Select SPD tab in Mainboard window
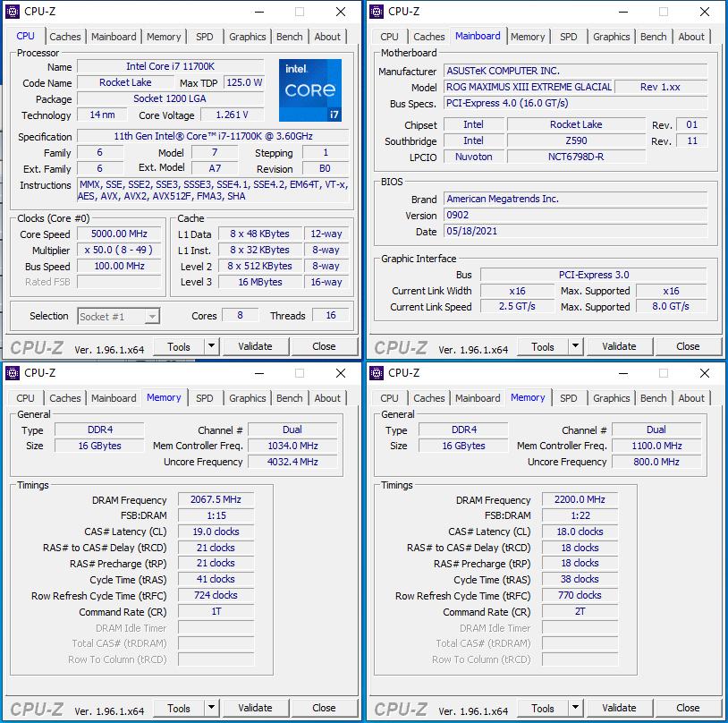The height and width of the screenshot is (723, 728). (x=568, y=37)
